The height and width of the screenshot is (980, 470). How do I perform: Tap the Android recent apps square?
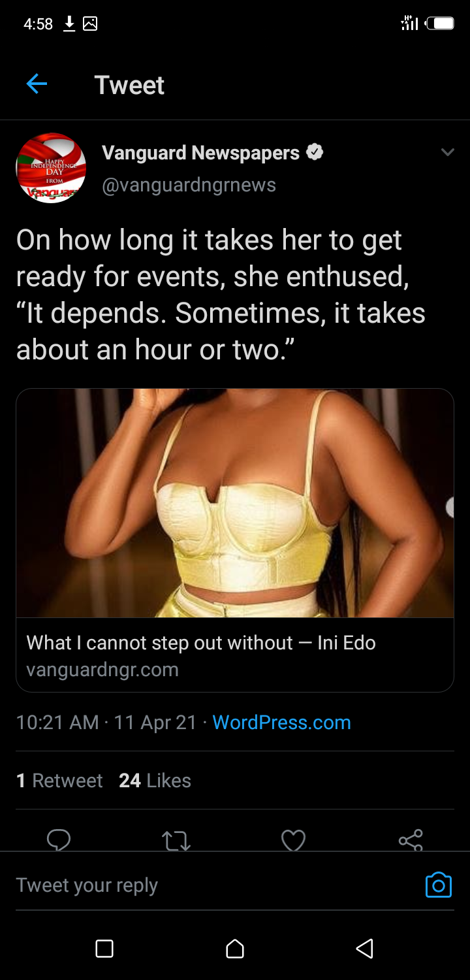click(x=104, y=948)
